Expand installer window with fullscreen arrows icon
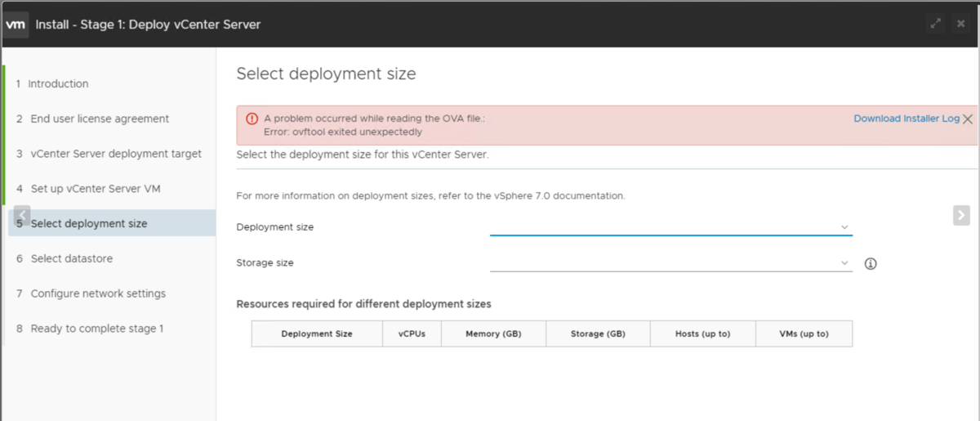Image resolution: width=980 pixels, height=421 pixels. point(936,24)
